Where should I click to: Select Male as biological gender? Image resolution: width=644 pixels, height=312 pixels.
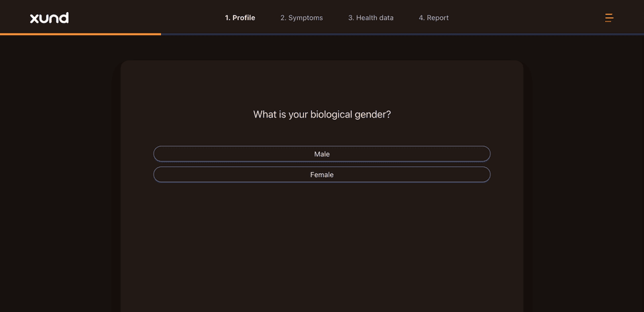coord(322,154)
